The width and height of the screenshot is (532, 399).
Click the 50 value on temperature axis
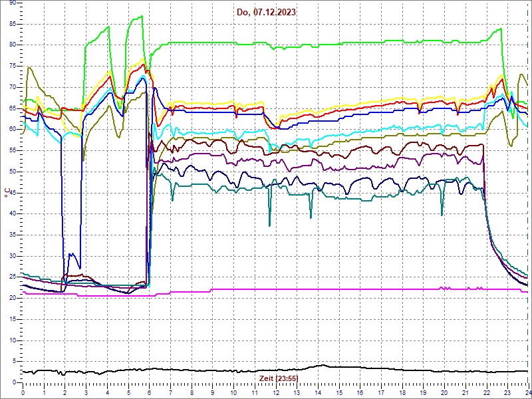(13, 172)
